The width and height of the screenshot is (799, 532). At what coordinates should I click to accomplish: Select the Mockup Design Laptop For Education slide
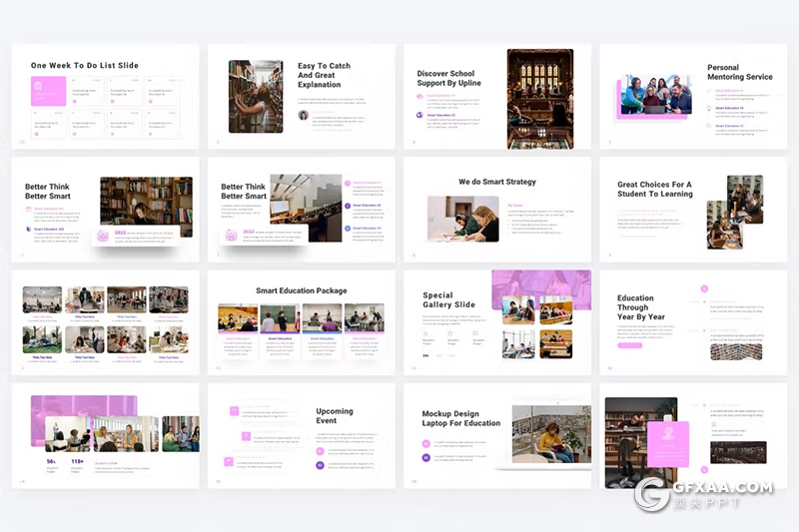pos(496,435)
